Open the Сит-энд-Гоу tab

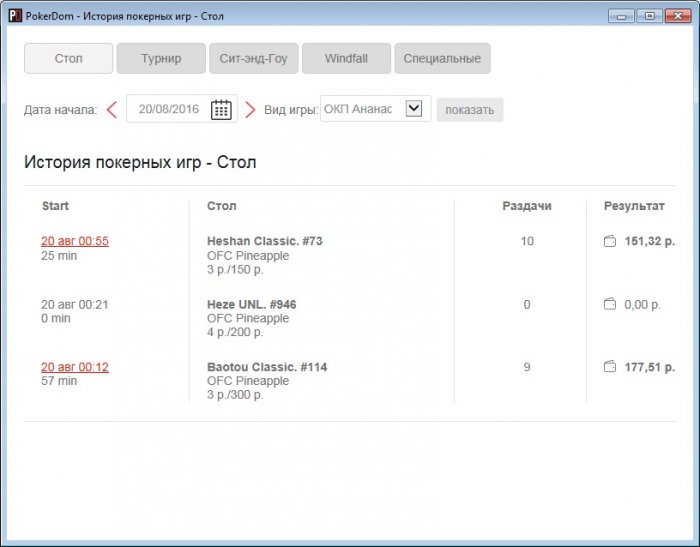(x=254, y=58)
